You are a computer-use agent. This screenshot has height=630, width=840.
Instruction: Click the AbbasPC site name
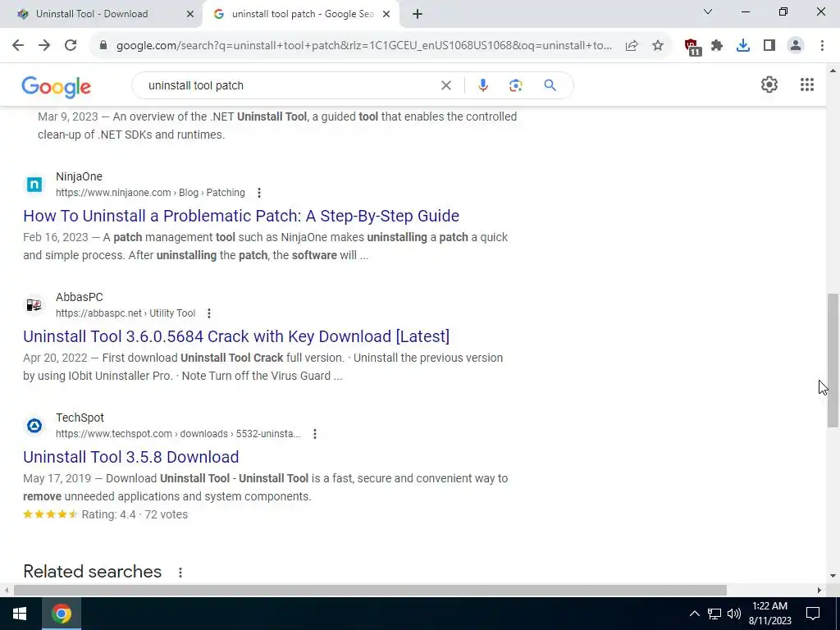pos(80,297)
